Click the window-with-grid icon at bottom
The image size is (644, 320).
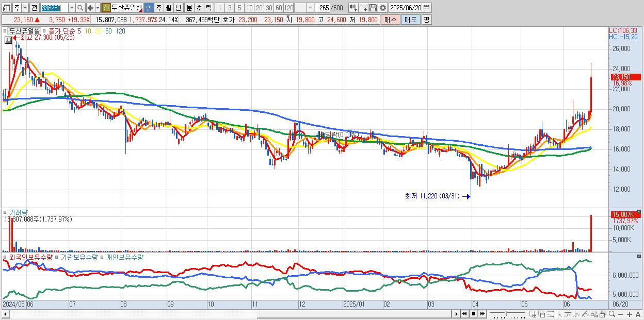(x=533, y=314)
